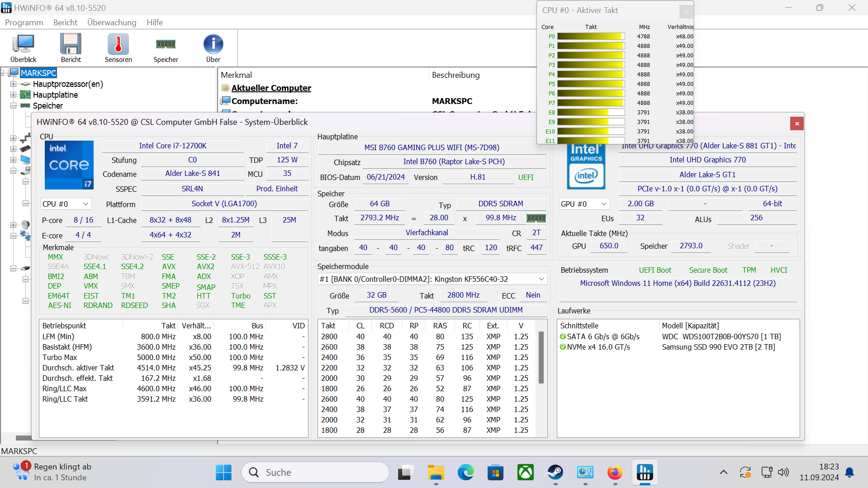
Task: Click the folder icon beside Aktueller Computer
Action: tap(225, 88)
